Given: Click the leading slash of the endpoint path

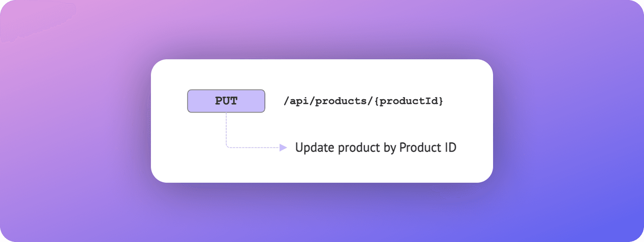Looking at the screenshot, I should pos(286,102).
